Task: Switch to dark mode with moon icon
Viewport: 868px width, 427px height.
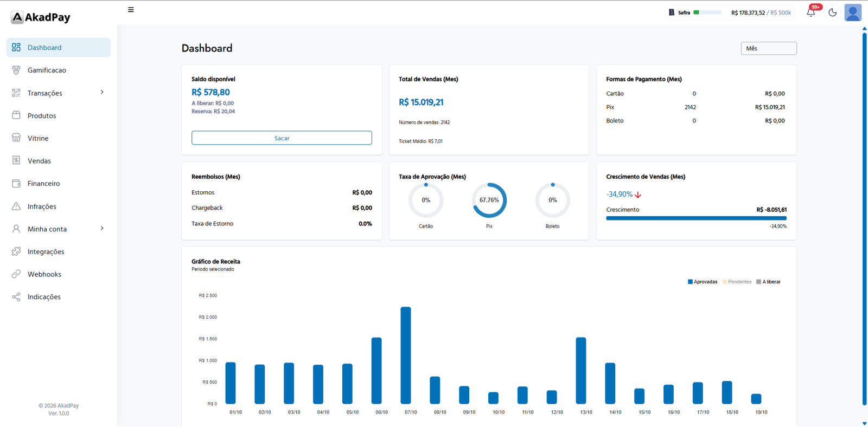Action: [x=832, y=12]
